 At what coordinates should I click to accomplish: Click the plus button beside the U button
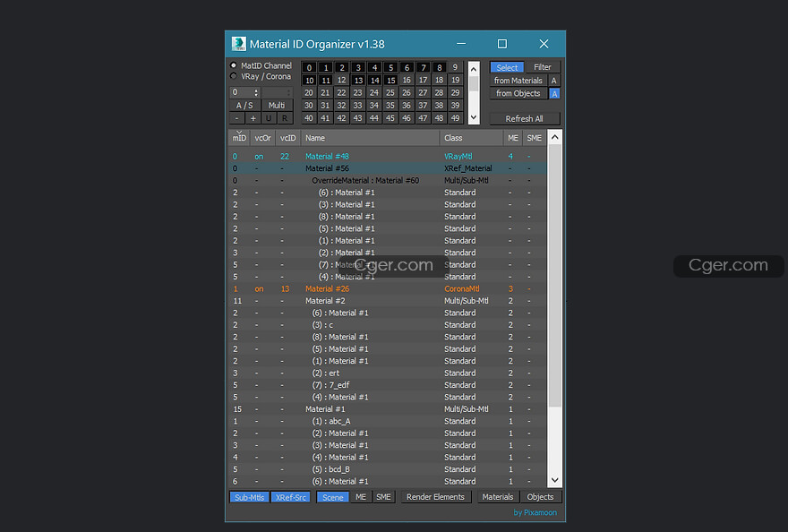click(x=253, y=118)
